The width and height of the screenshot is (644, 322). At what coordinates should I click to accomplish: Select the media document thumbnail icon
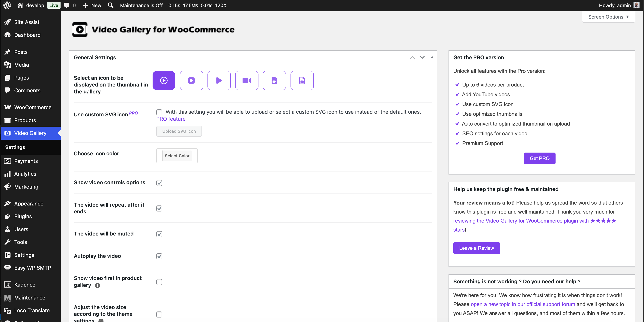click(x=302, y=80)
